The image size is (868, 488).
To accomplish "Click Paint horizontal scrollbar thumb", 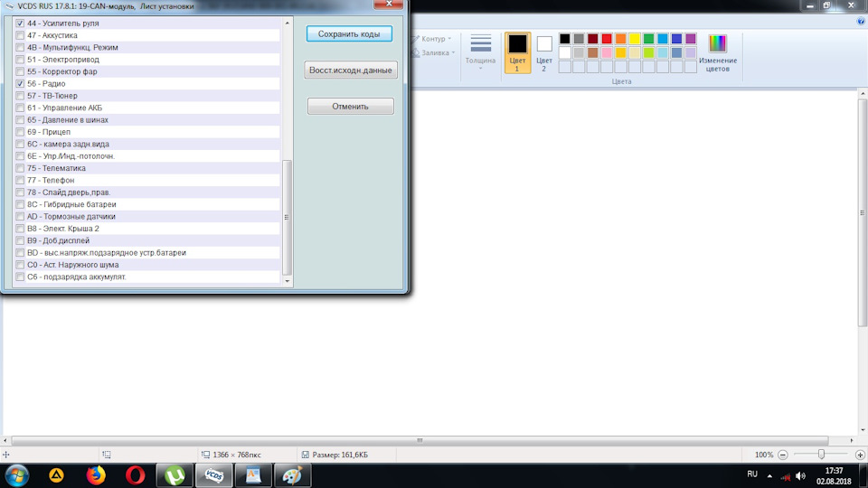I will (420, 440).
